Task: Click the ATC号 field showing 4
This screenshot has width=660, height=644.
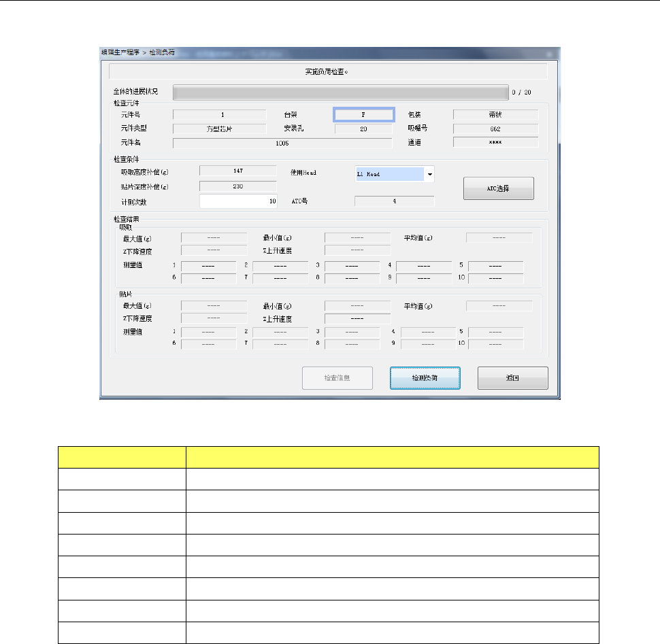Action: (x=394, y=201)
